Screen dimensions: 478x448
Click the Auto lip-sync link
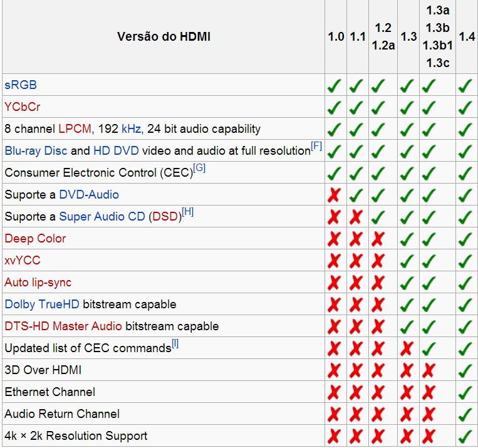pyautogui.click(x=38, y=283)
